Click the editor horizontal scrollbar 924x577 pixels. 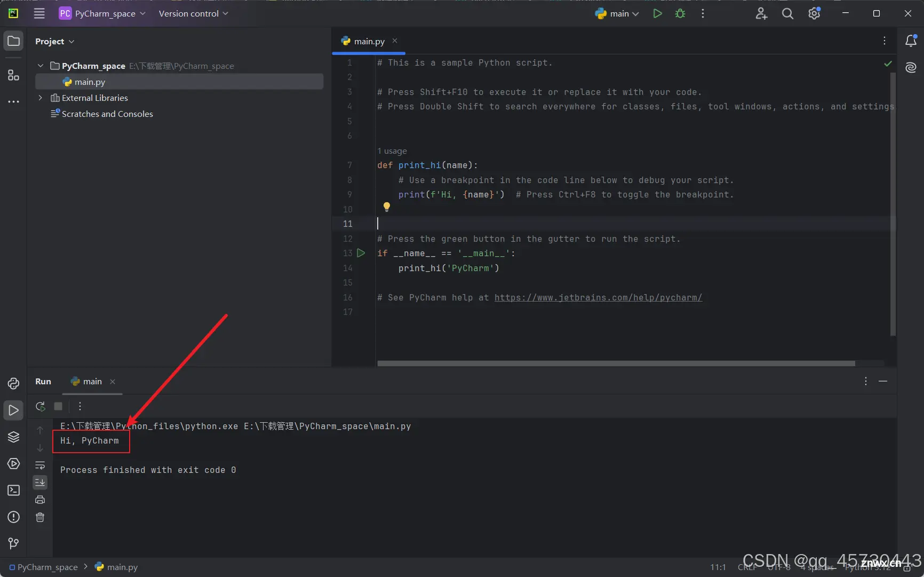tap(616, 363)
